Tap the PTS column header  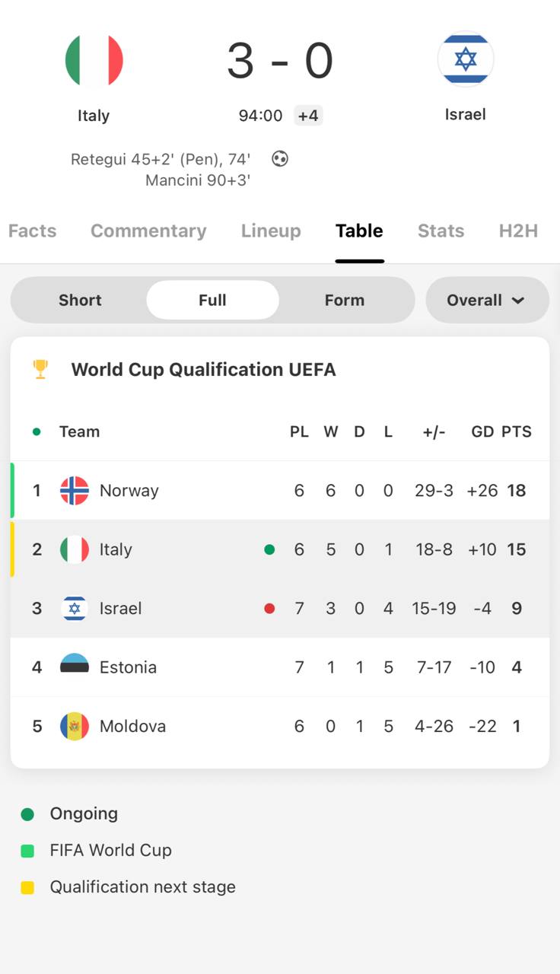pyautogui.click(x=516, y=431)
